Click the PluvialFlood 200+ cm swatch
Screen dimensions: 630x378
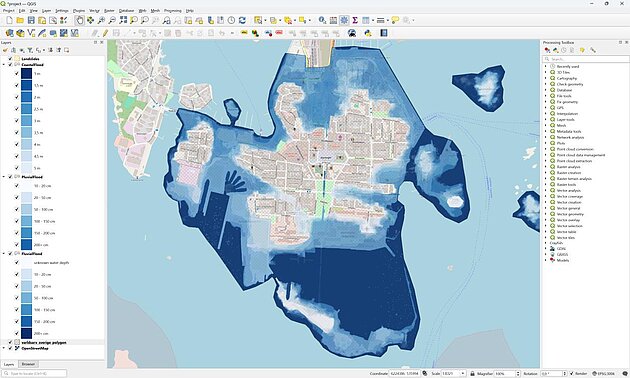(27, 245)
